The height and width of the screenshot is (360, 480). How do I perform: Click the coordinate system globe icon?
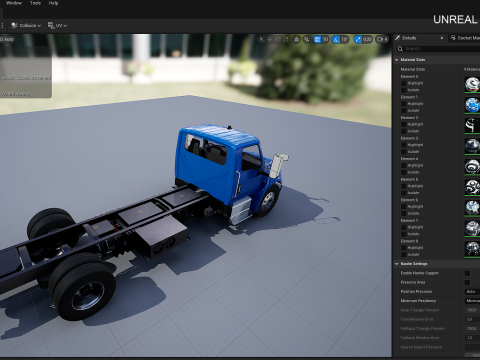pyautogui.click(x=296, y=39)
